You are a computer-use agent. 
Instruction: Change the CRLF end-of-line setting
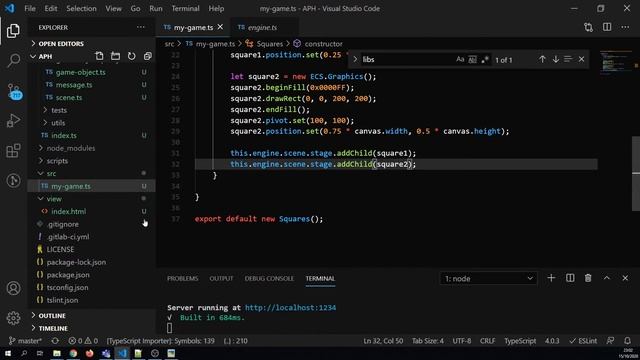tap(487, 340)
